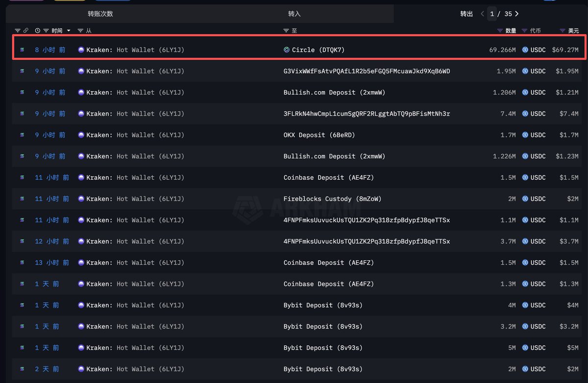Click the Solana chain icon in the 69.266M row

(x=22, y=50)
